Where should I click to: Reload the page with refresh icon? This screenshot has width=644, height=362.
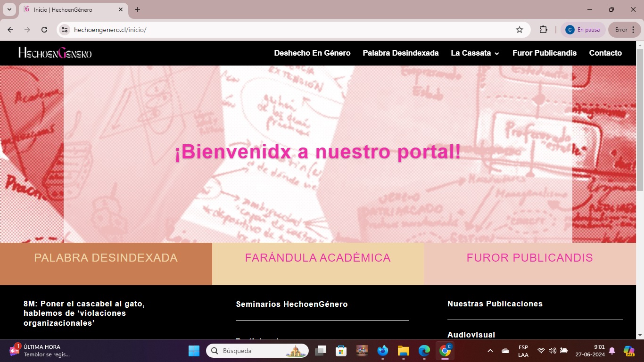pyautogui.click(x=44, y=30)
